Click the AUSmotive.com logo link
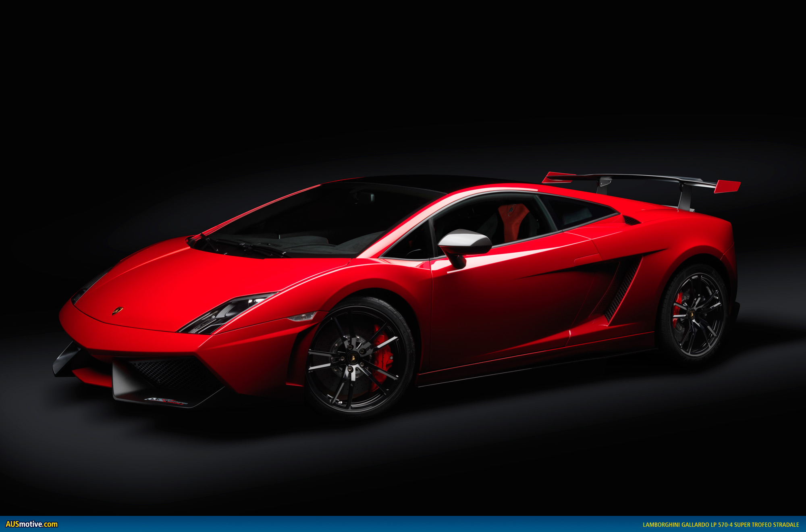 pos(31,524)
